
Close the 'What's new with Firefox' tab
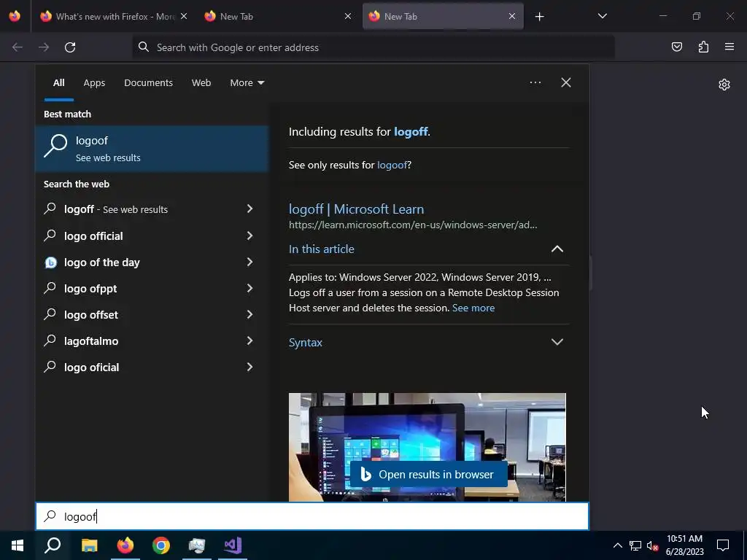184,16
